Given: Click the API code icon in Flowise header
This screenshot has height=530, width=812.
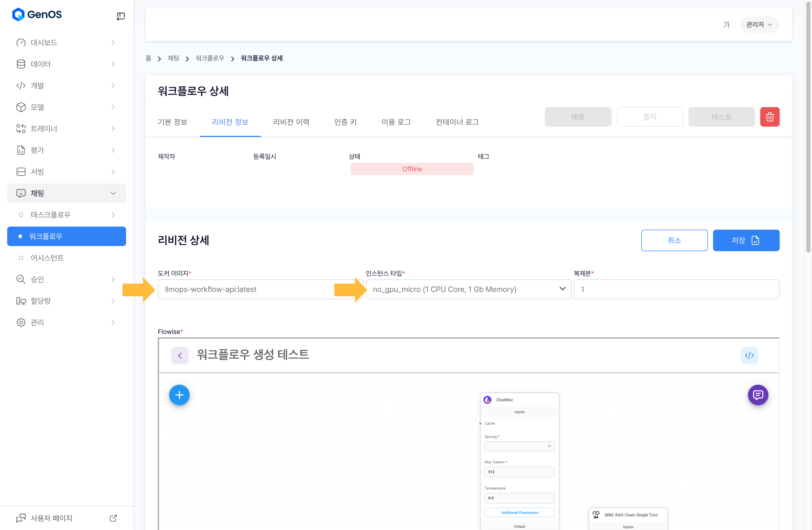Looking at the screenshot, I should pyautogui.click(x=749, y=355).
